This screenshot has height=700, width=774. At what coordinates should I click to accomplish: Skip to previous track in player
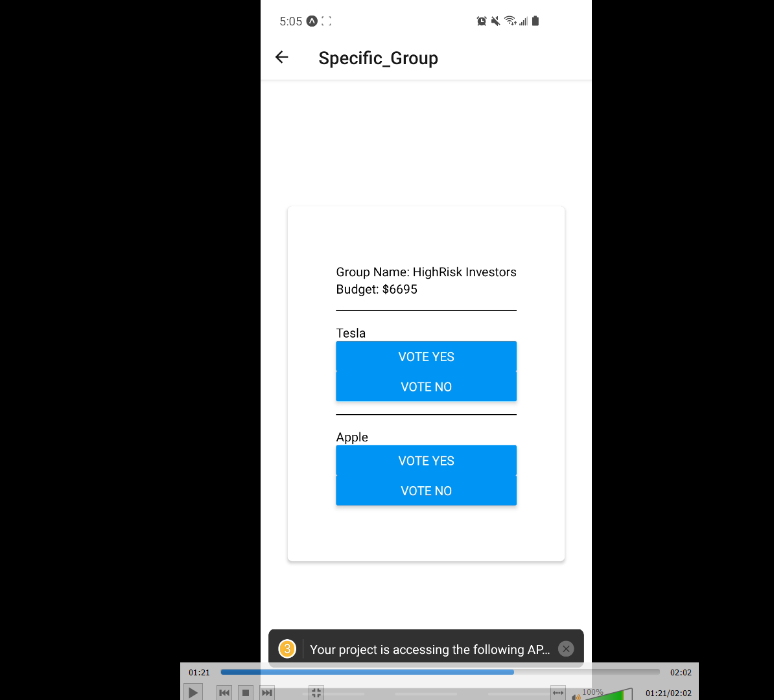click(x=224, y=693)
